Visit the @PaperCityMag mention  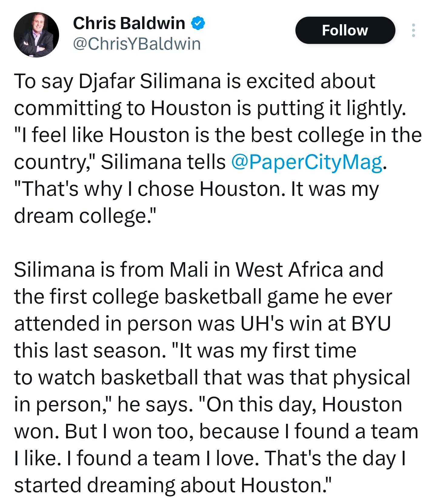[306, 162]
